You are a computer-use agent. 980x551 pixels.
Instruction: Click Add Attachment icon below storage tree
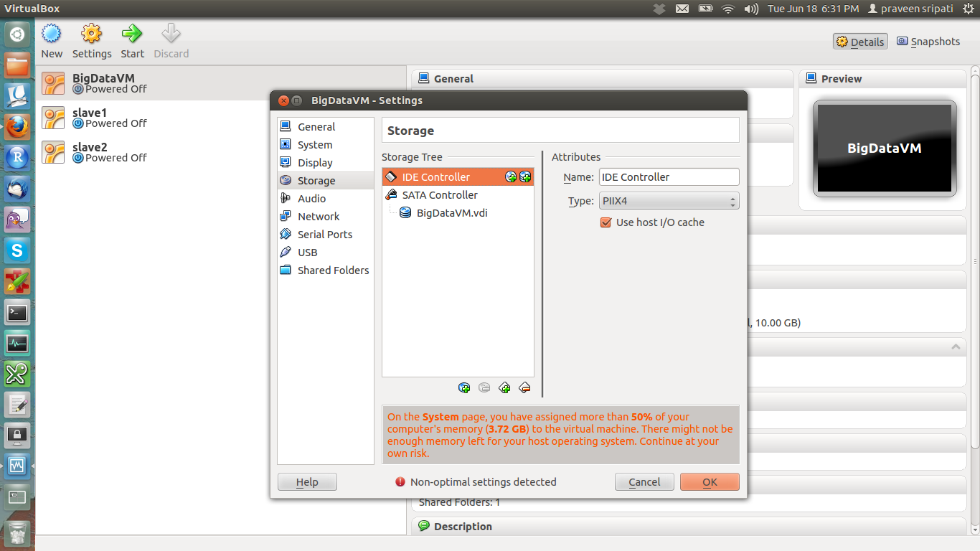click(x=464, y=387)
